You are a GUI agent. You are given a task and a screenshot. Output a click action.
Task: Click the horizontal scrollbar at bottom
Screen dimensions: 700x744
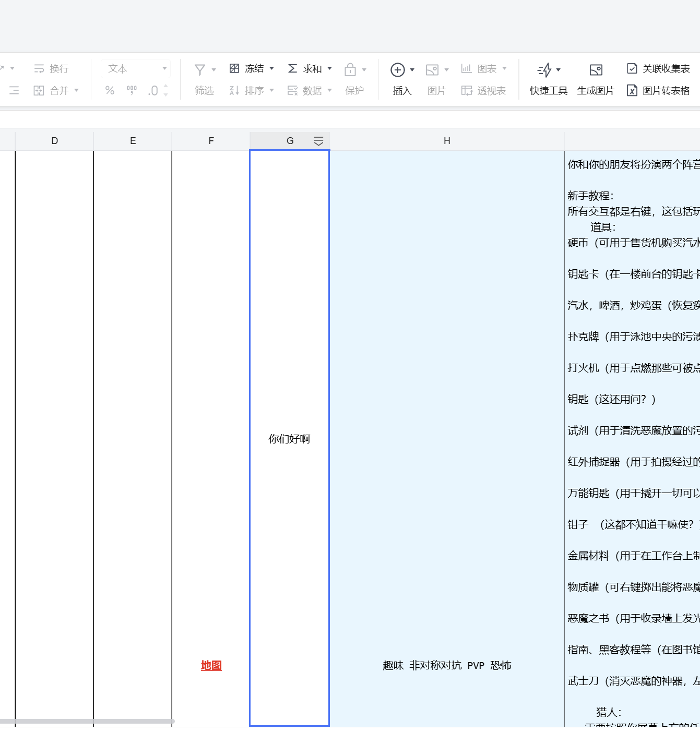tap(87, 722)
